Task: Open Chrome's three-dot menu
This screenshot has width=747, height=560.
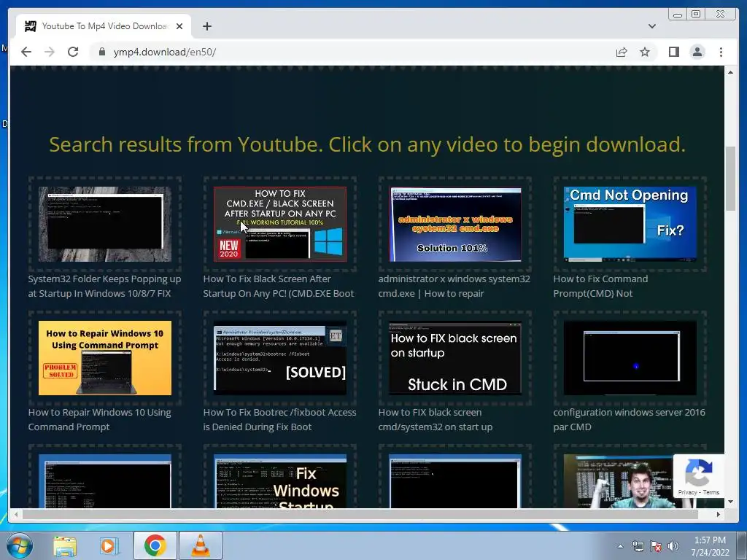Action: (x=721, y=52)
